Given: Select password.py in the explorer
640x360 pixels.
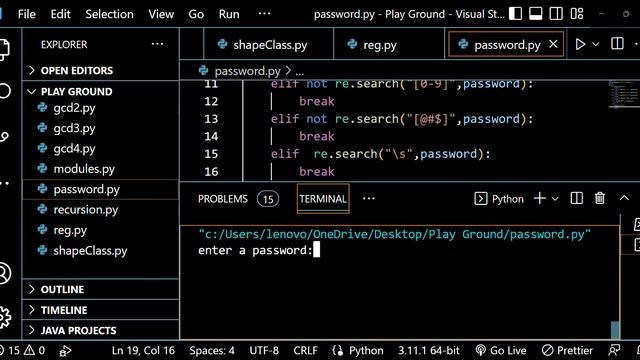Looking at the screenshot, I should [101, 189].
